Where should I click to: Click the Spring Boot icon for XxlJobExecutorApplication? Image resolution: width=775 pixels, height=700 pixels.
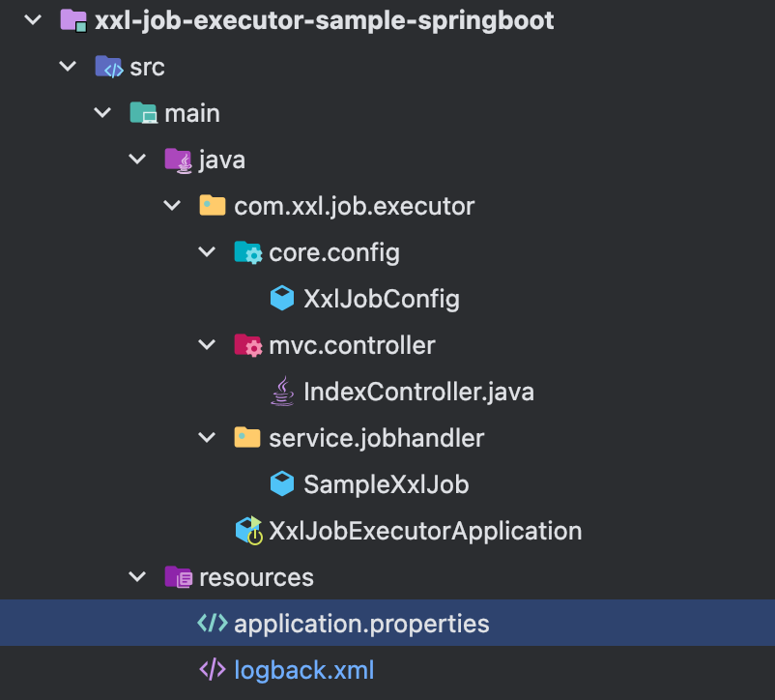pyautogui.click(x=246, y=530)
